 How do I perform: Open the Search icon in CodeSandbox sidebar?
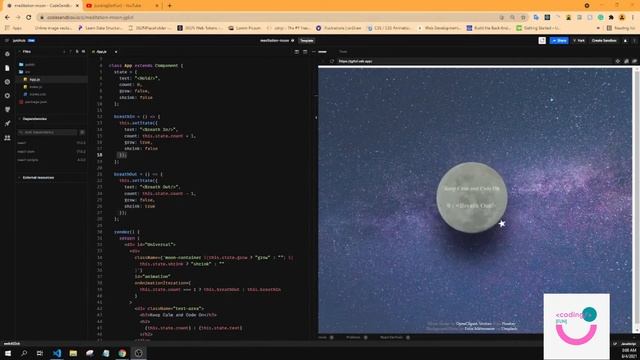tap(7, 82)
